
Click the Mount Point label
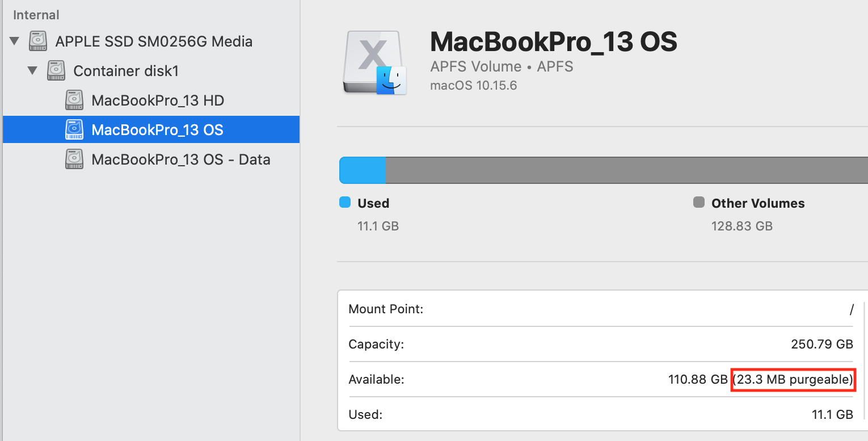pyautogui.click(x=386, y=309)
